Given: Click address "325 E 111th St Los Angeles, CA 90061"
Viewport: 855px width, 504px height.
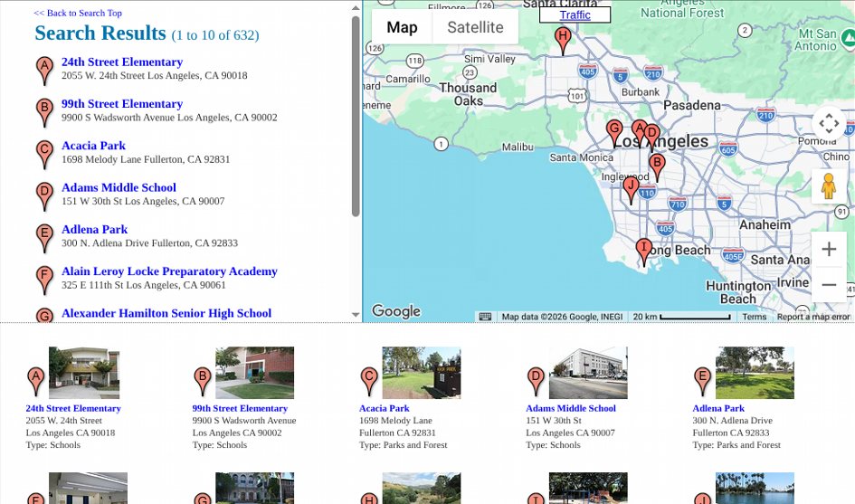Looking at the screenshot, I should [x=144, y=285].
